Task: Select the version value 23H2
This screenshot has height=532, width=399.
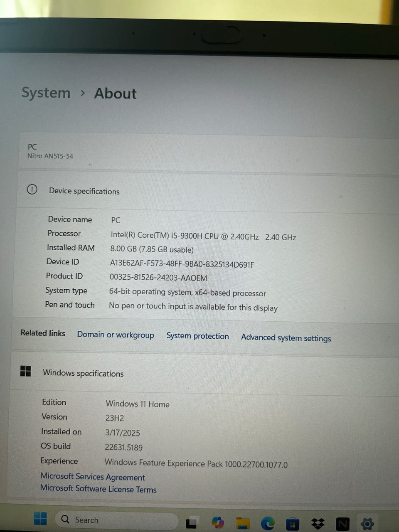Action: click(115, 418)
